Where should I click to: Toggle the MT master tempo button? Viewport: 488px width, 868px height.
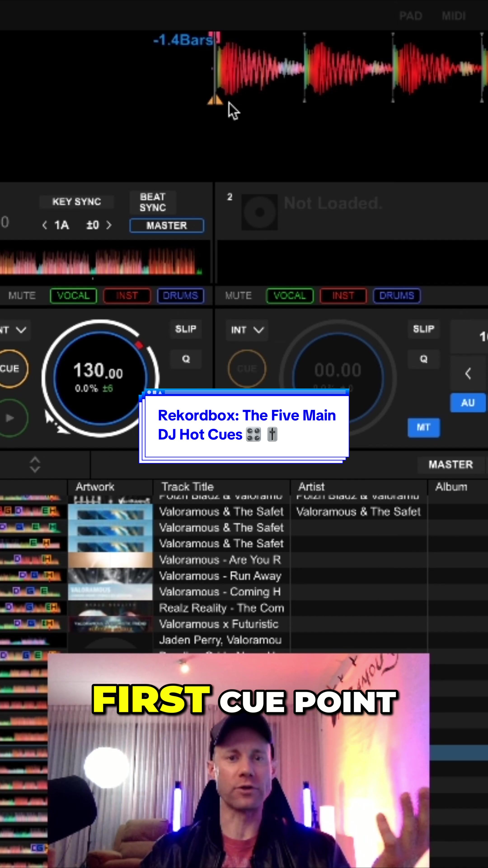[x=424, y=428]
